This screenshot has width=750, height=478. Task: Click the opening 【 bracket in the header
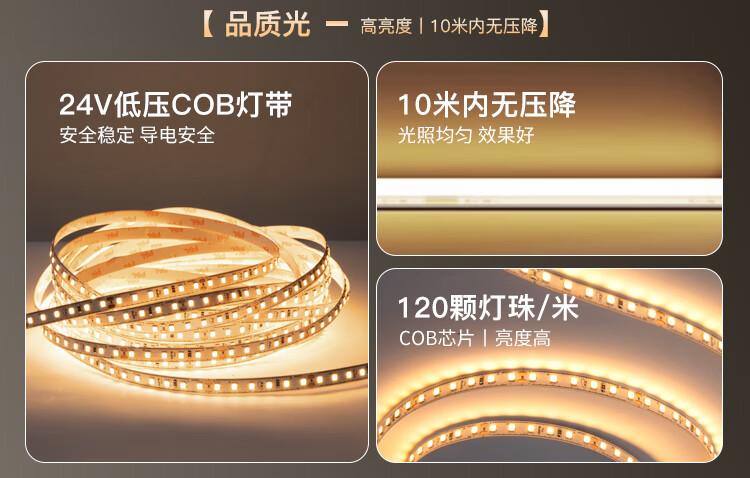[208, 25]
